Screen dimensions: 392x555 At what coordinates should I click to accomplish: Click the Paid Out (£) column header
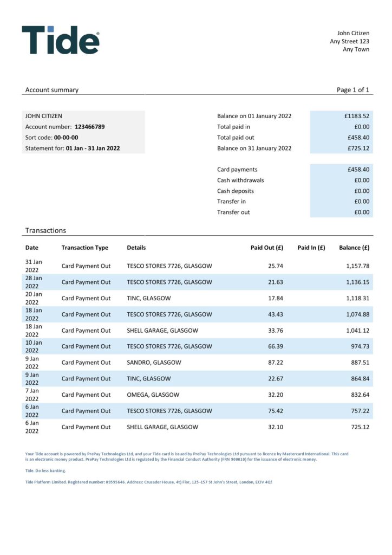tap(266, 248)
